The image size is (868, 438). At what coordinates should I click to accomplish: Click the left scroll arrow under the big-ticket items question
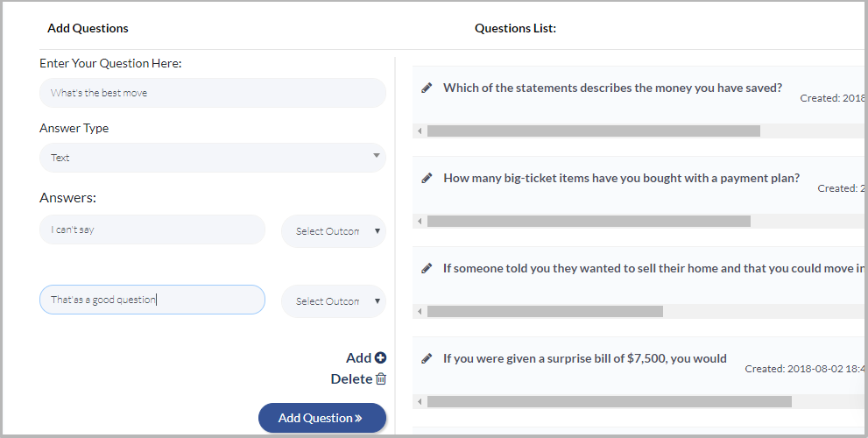click(x=420, y=221)
